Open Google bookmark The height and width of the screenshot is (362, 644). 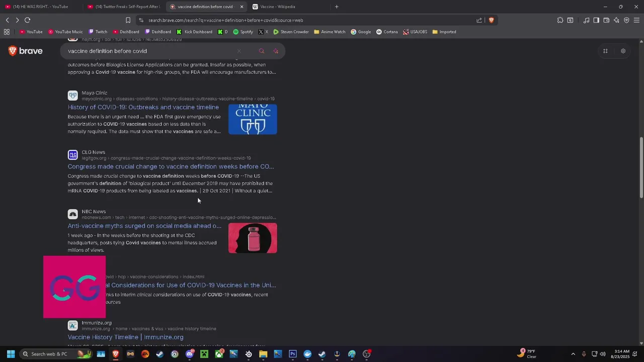coord(361,32)
